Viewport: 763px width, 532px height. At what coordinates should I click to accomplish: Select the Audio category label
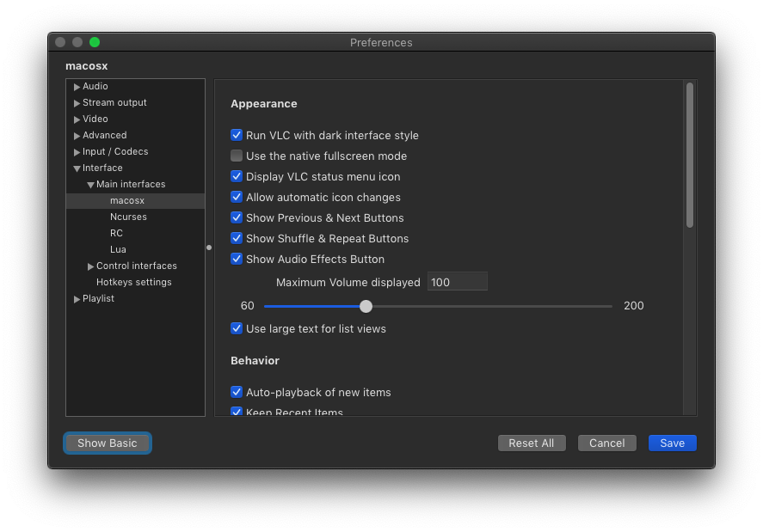pyautogui.click(x=95, y=86)
